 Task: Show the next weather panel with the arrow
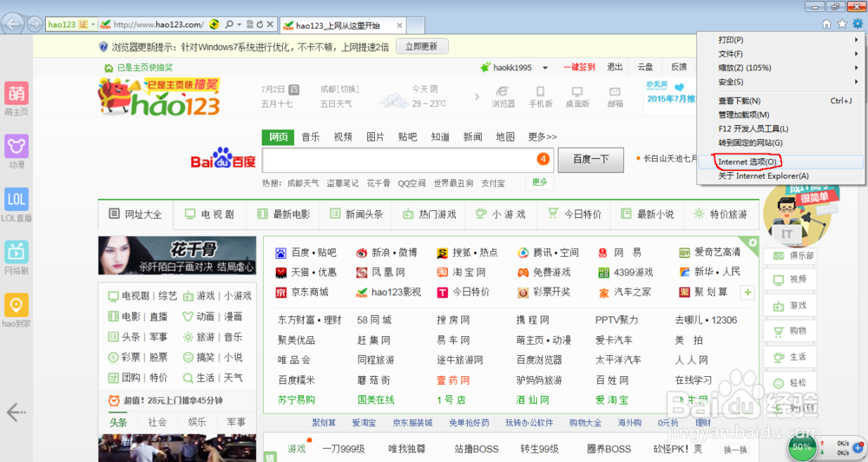[x=477, y=97]
